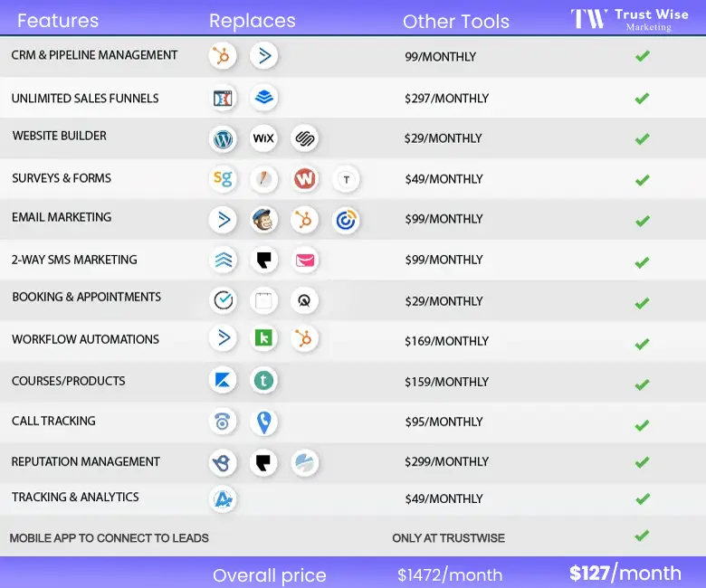Click the HubSpot icon in Email Marketing row
Viewport: 706px width, 588px height.
[x=304, y=220]
